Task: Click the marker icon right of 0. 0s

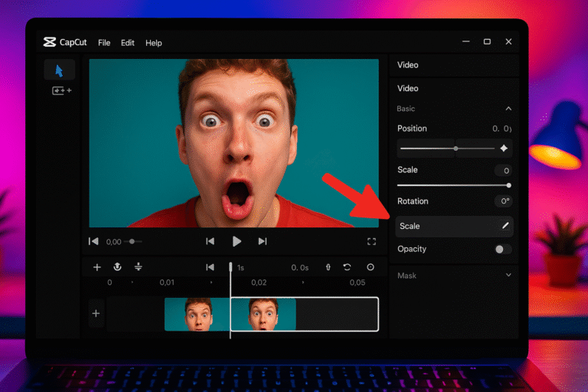Action: click(x=328, y=267)
